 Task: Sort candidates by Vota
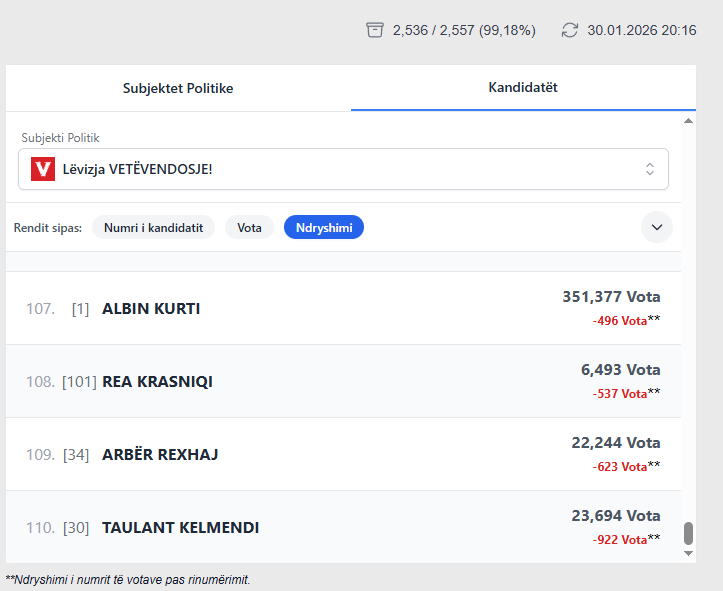point(249,228)
